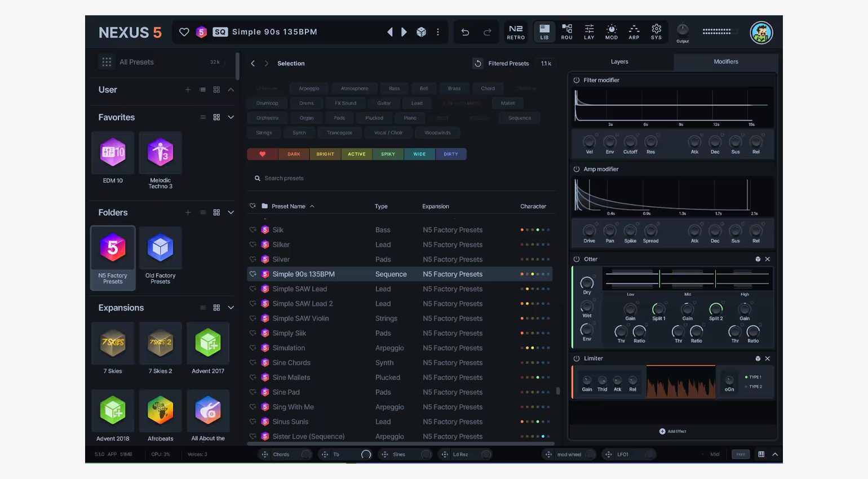868x479 pixels.
Task: Toggle the Filter modifier power button
Action: coord(577,80)
